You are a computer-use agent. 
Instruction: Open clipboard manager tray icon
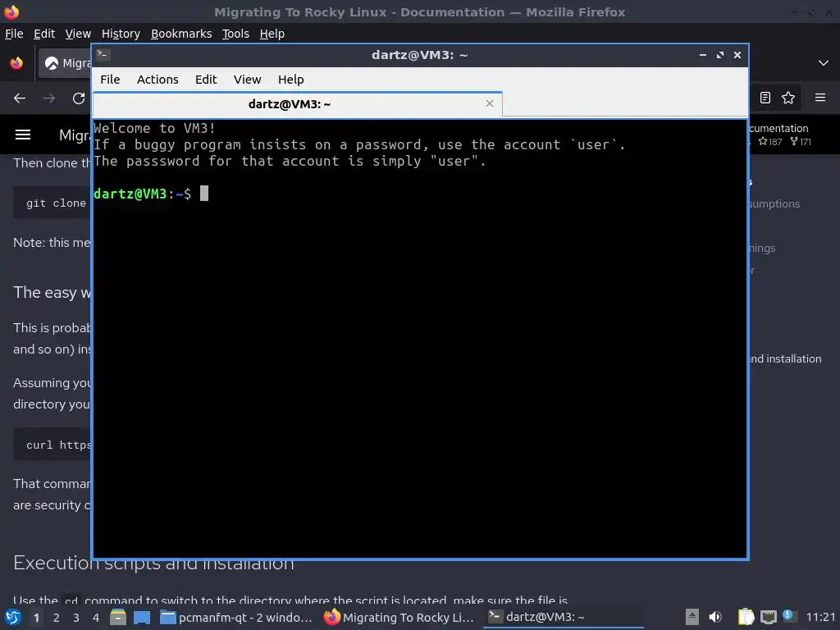(746, 617)
